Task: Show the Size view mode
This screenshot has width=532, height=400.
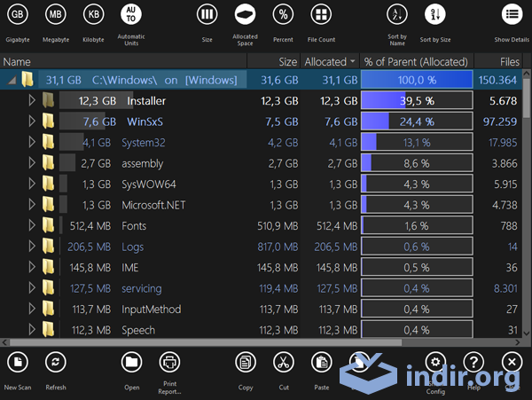Action: pos(207,14)
